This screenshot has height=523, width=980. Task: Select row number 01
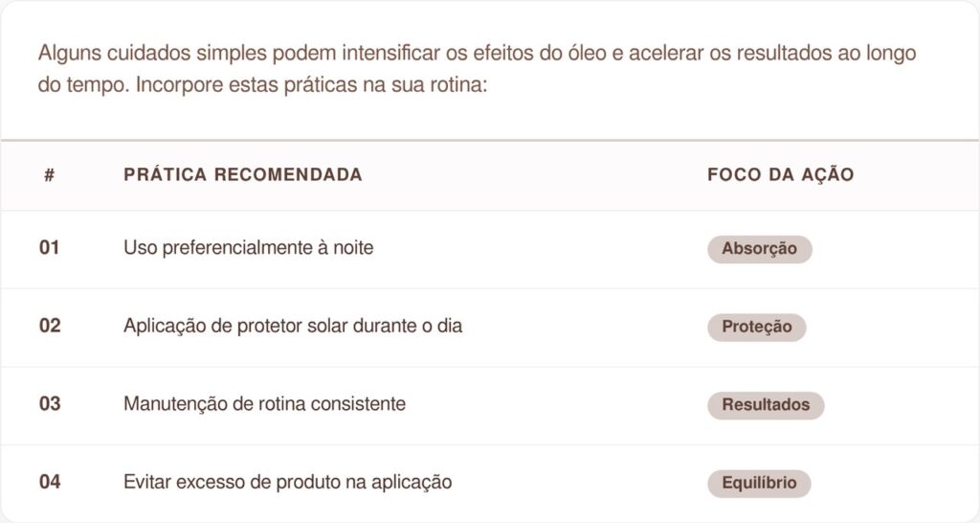click(x=49, y=248)
